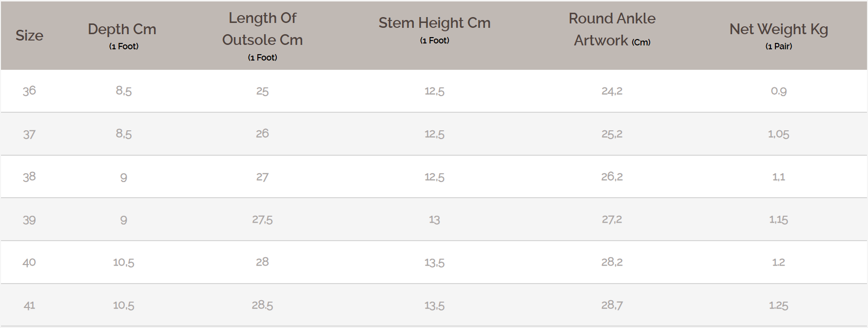The image size is (868, 328).
Task: Select size 37 row label
Action: [x=29, y=134]
